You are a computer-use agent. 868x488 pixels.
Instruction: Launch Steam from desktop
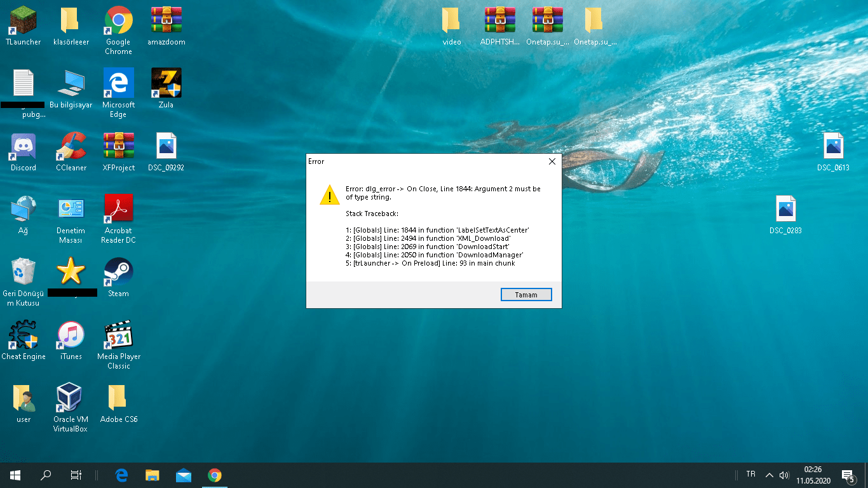pos(118,278)
